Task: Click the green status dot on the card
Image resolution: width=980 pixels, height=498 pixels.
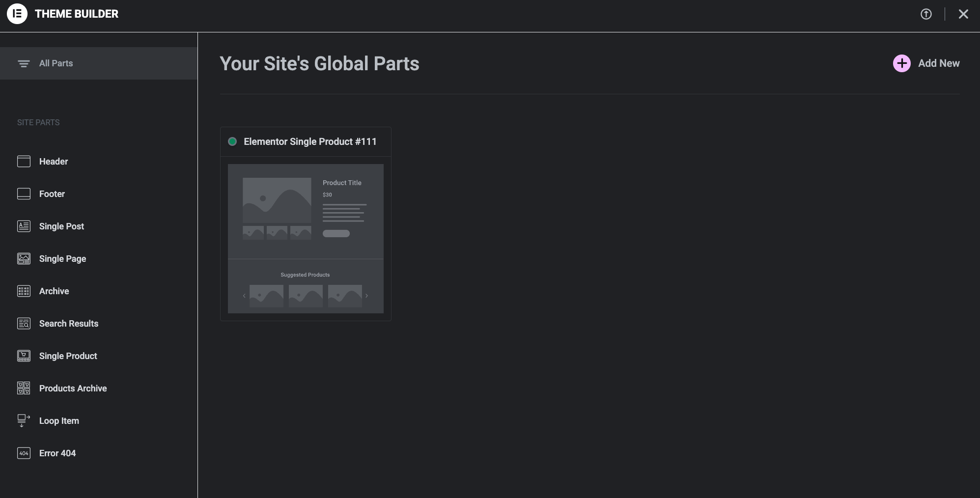Action: (x=233, y=141)
